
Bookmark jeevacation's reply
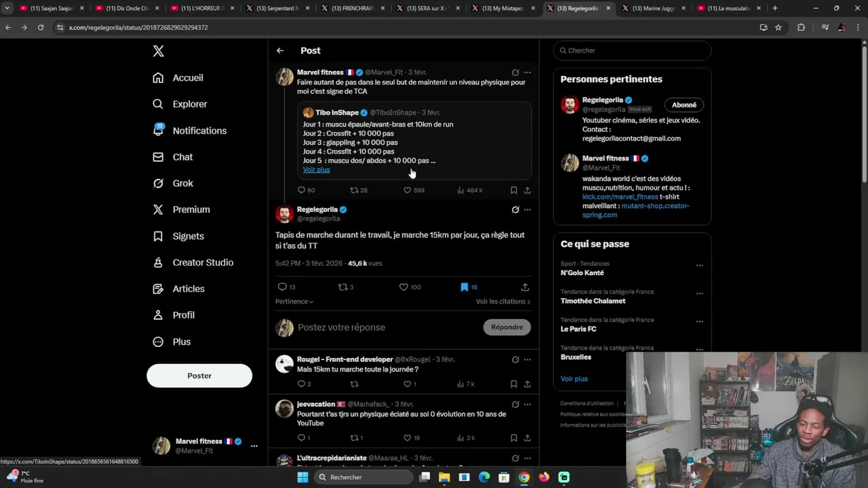pyautogui.click(x=514, y=439)
